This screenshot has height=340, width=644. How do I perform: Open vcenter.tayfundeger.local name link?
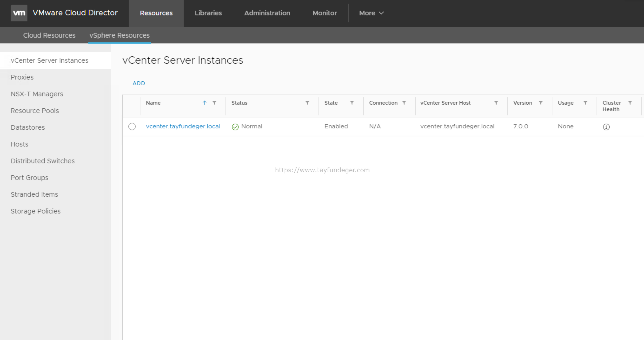pos(183,127)
